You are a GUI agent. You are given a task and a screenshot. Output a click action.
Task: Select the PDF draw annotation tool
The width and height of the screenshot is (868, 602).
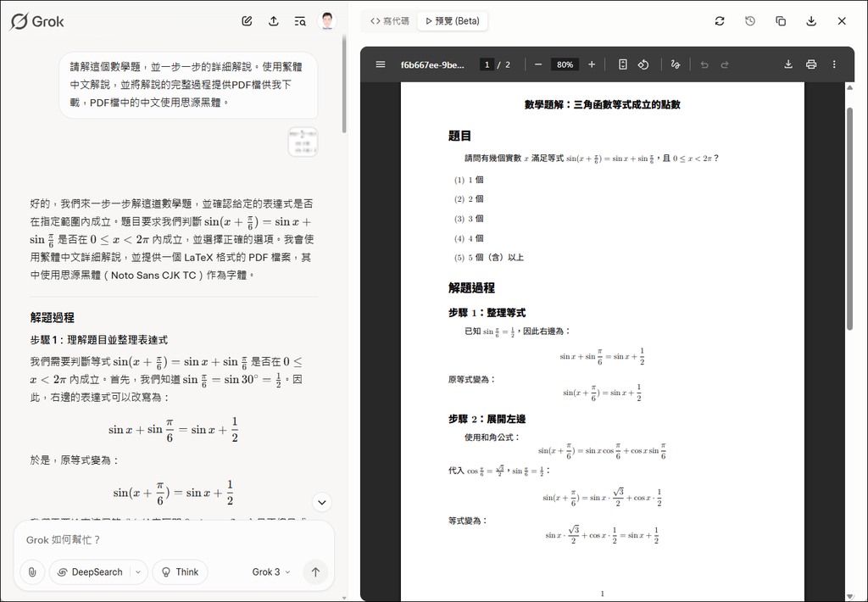pos(676,64)
